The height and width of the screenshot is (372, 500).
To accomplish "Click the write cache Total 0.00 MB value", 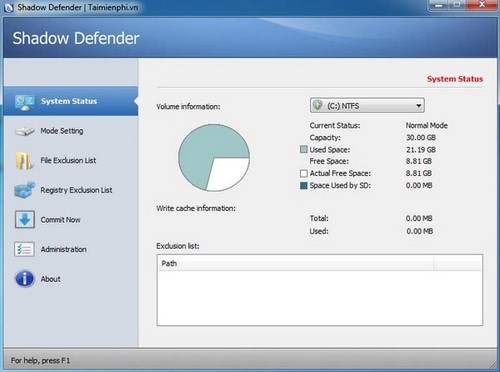I will click(x=419, y=218).
